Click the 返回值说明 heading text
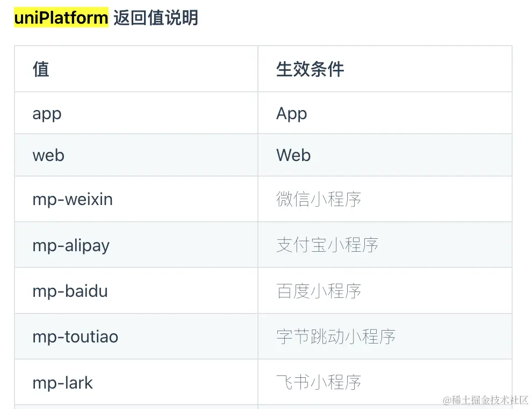 click(156, 18)
